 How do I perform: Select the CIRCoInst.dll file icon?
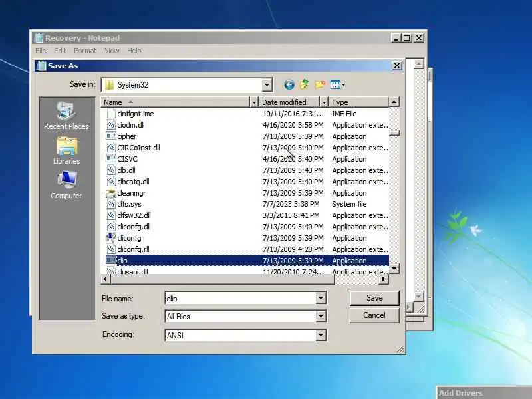click(111, 148)
